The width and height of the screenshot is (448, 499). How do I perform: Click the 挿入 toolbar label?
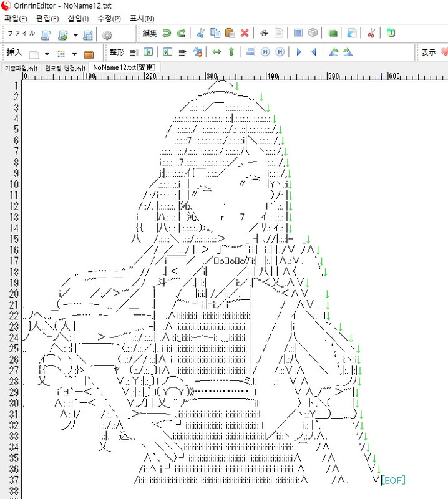tap(14, 52)
